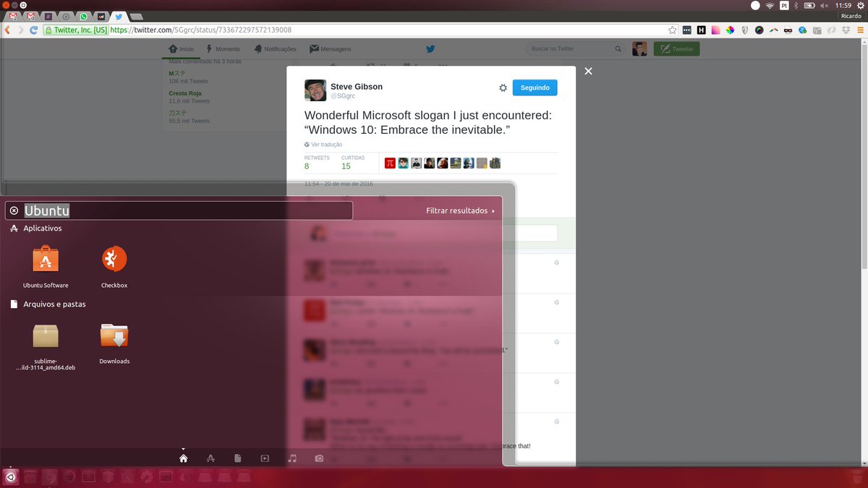Open Twitter Notificações
868x488 pixels.
pos(275,49)
